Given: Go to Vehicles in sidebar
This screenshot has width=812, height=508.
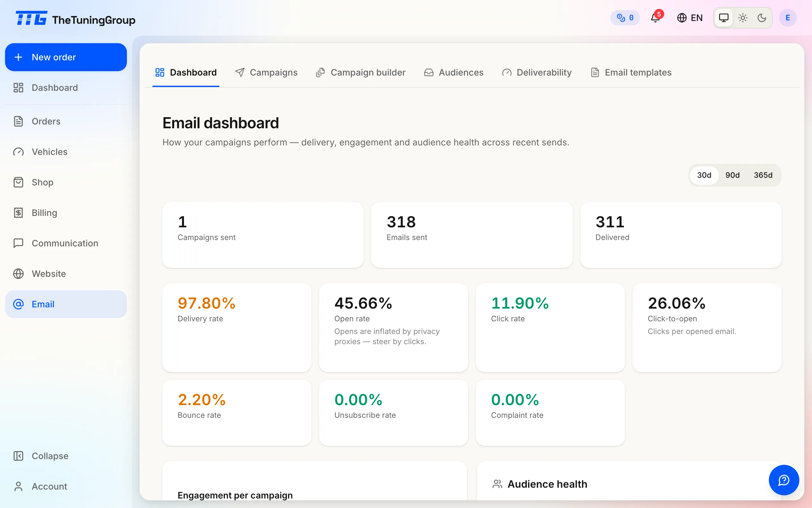Looking at the screenshot, I should tap(66, 152).
